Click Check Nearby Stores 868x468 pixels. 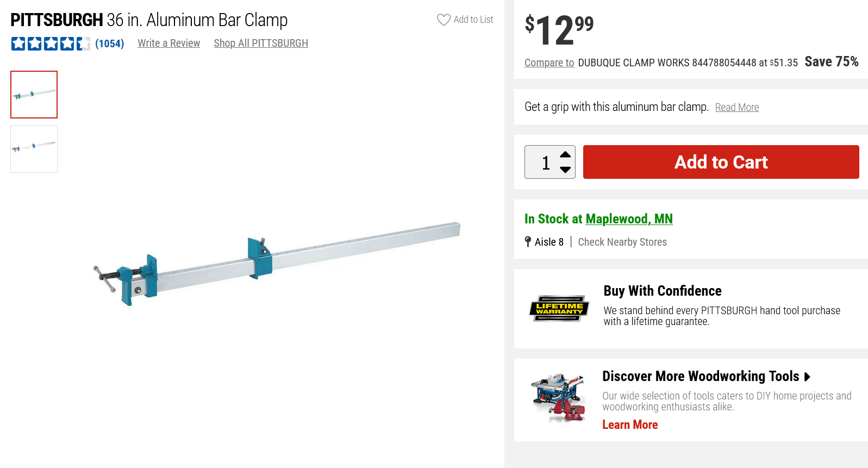(622, 242)
